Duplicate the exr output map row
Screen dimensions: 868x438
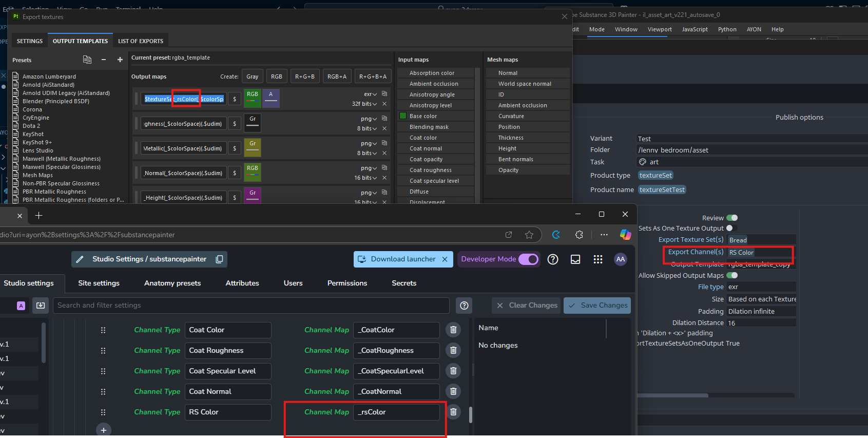tap(384, 94)
